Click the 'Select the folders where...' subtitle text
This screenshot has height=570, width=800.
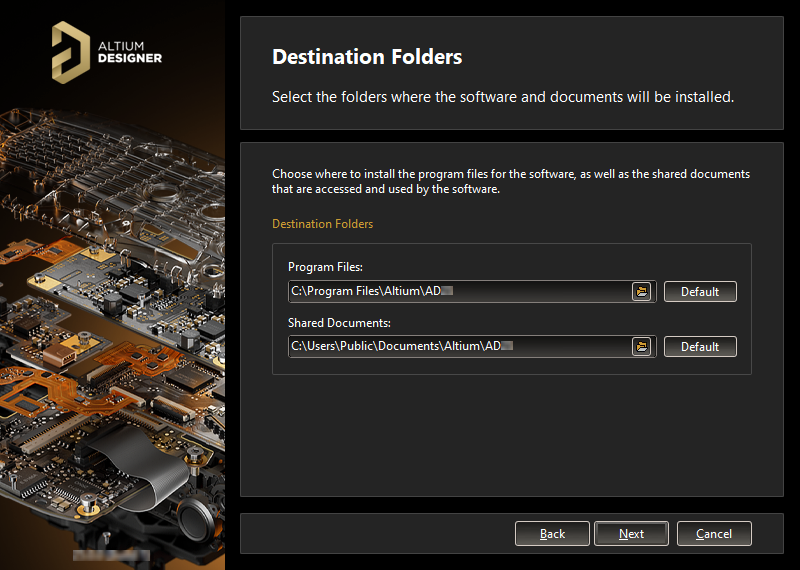pos(503,97)
